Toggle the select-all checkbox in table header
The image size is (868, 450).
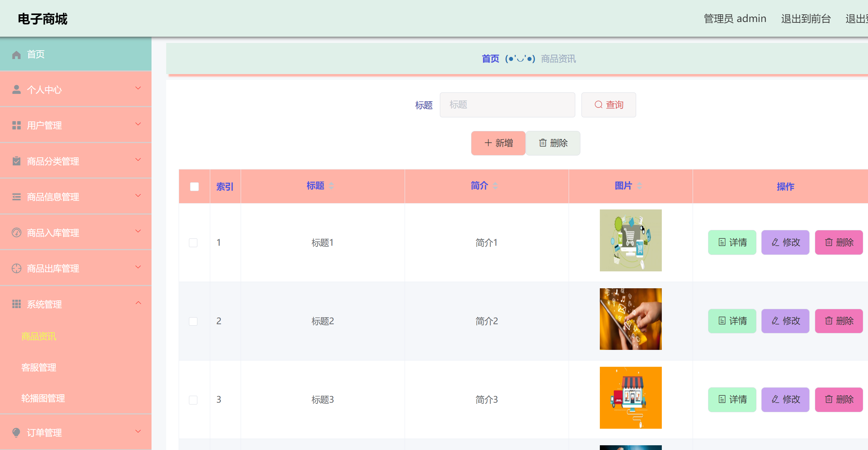(x=194, y=186)
